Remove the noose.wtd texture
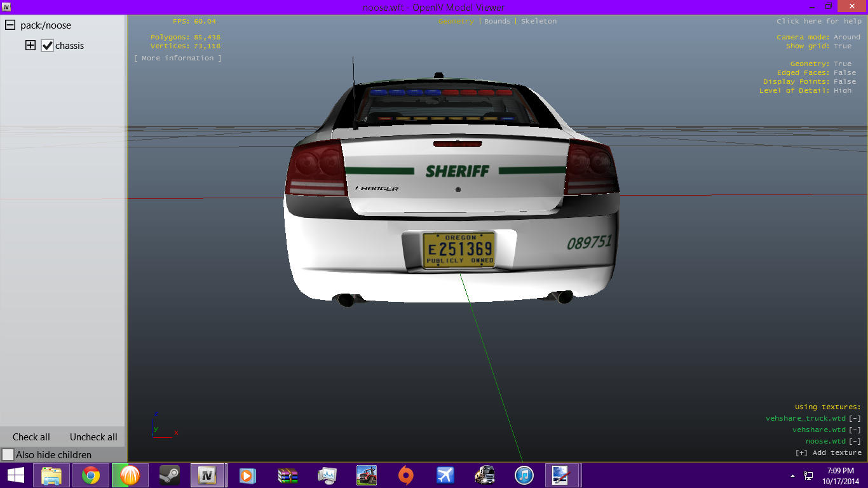 tap(855, 442)
